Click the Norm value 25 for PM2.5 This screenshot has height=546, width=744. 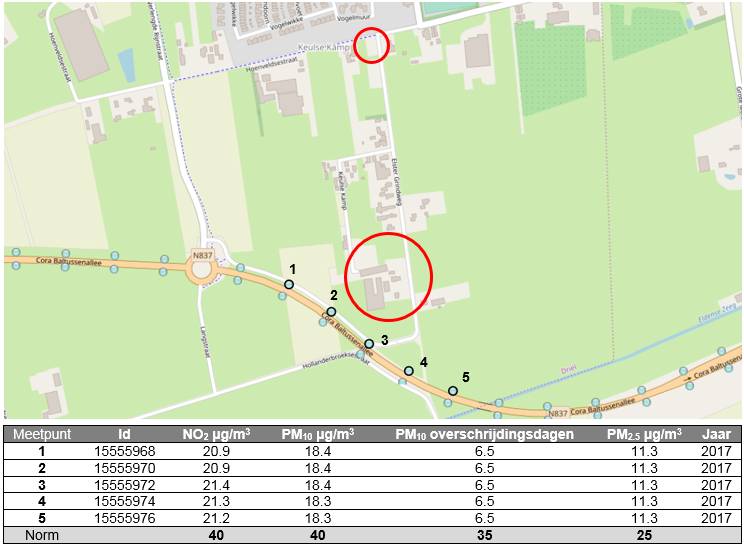[644, 535]
